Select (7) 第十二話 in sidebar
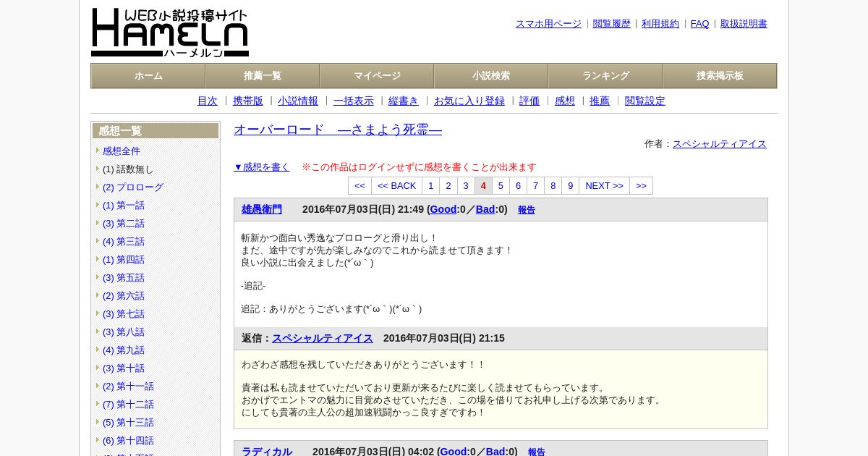868x456 pixels. click(x=128, y=405)
